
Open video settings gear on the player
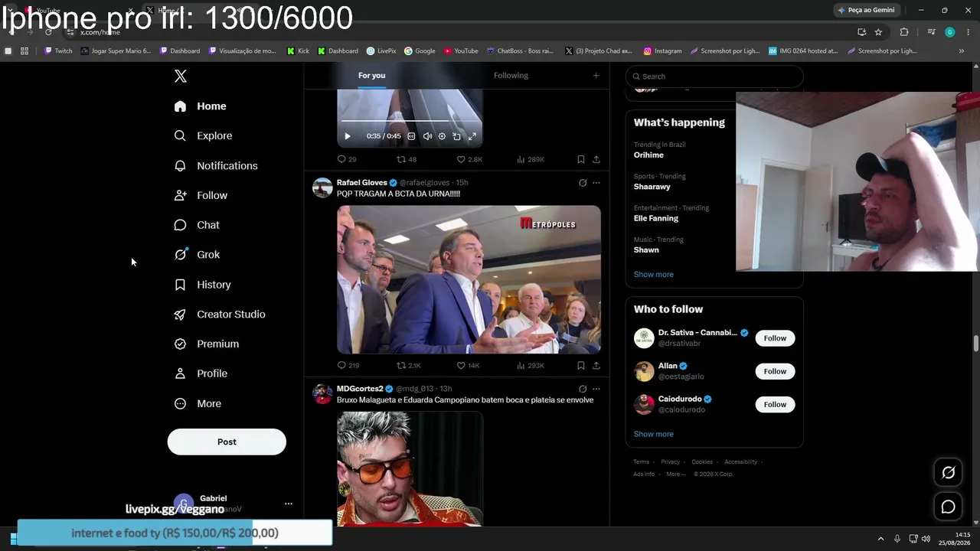point(442,136)
